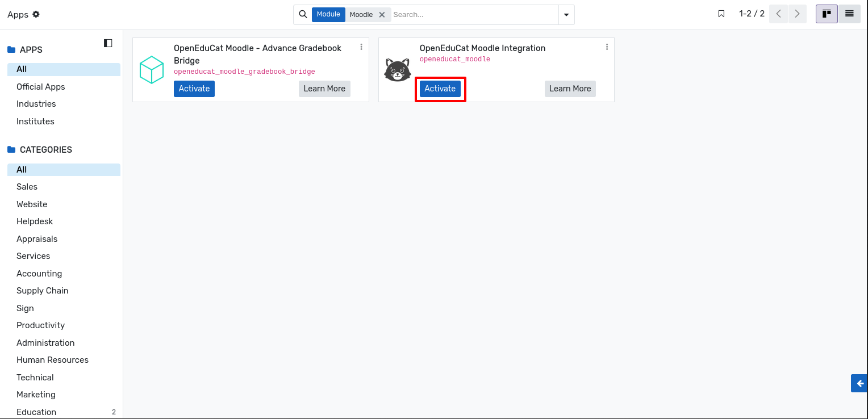The width and height of the screenshot is (868, 419).
Task: Click the Gradebook Bridge cube icon
Action: coord(152,70)
